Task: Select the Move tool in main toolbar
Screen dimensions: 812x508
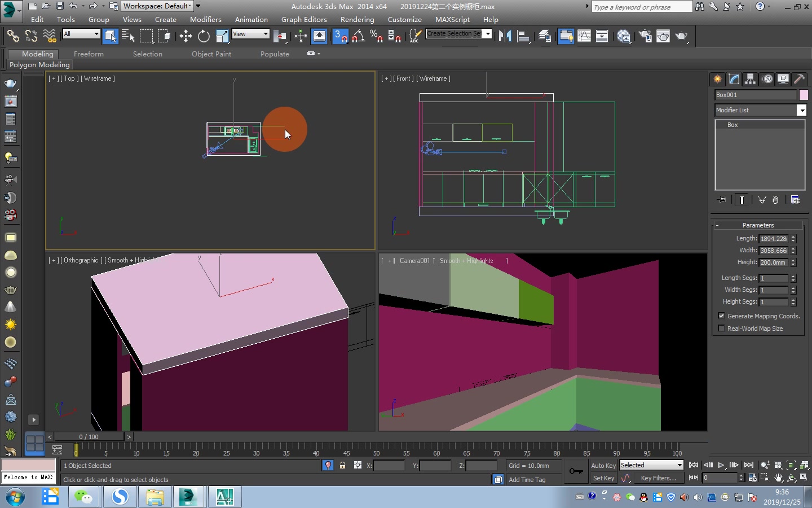Action: click(x=186, y=37)
